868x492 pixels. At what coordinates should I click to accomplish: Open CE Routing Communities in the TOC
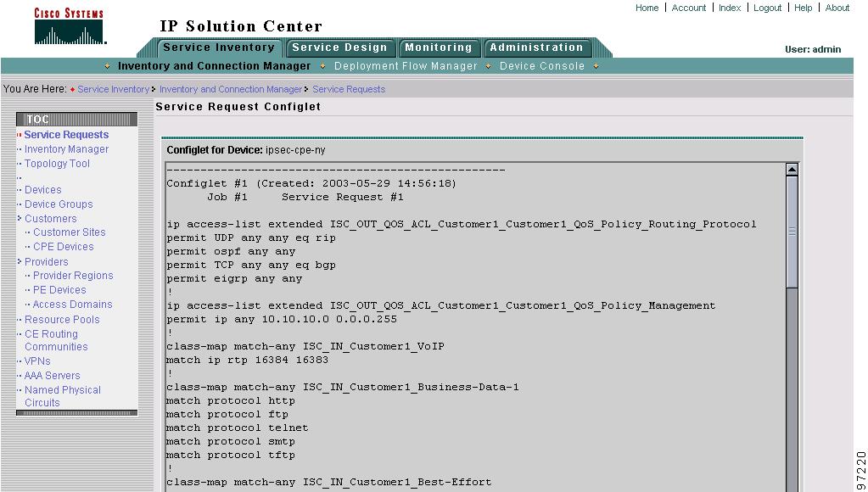(56, 340)
